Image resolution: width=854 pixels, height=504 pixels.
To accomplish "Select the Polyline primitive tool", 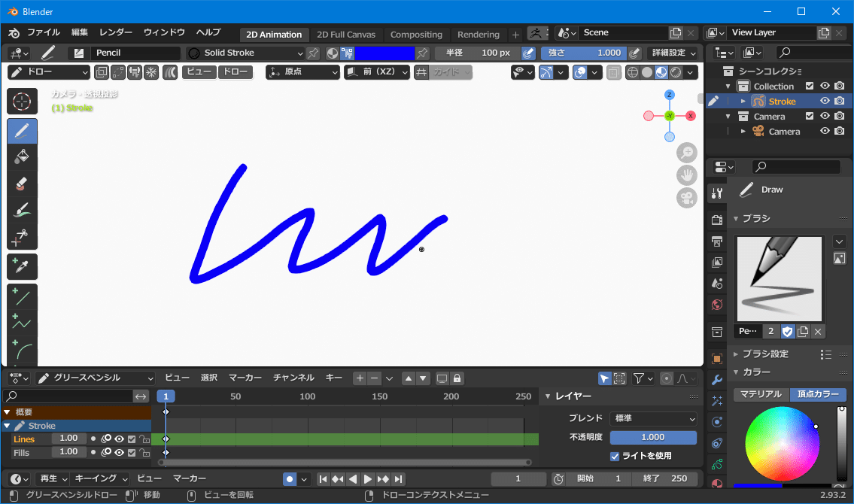I will coord(22,323).
